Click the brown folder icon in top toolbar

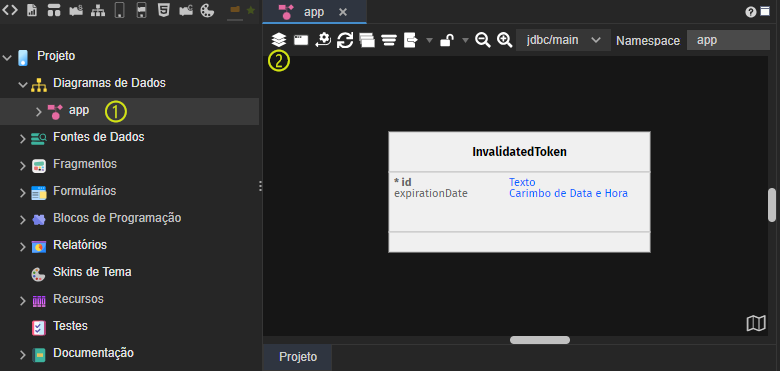coord(235,9)
